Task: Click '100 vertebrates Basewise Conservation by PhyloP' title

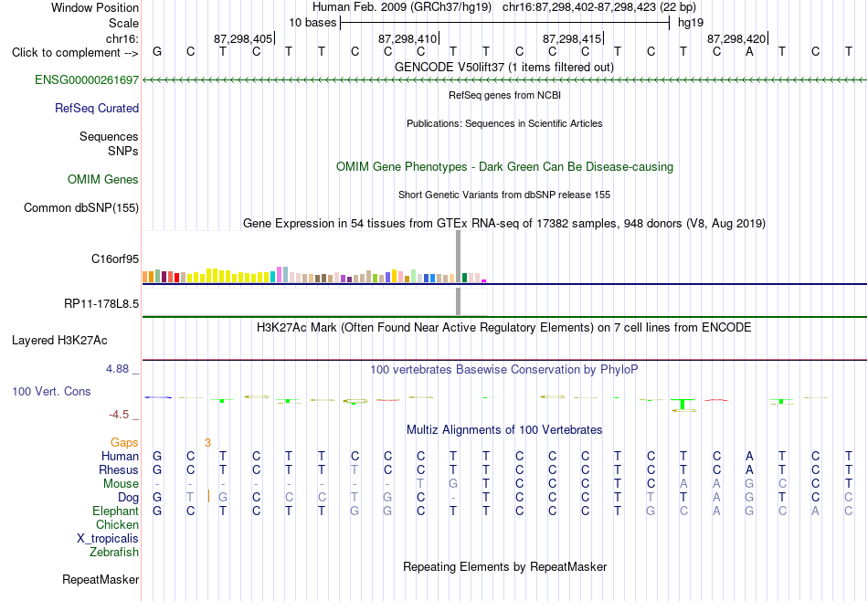Action: pyautogui.click(x=504, y=369)
